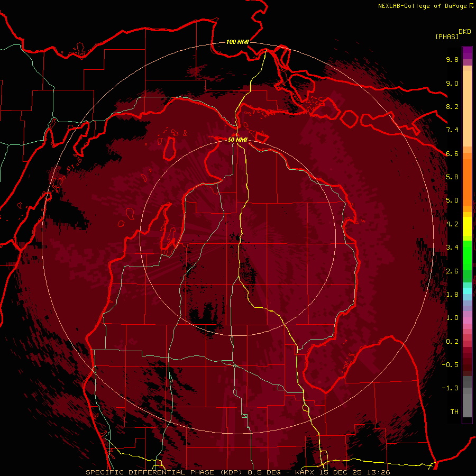Click the pink color bar segment
Image resolution: width=476 pixels, height=476 pixels.
pyautogui.click(x=467, y=321)
